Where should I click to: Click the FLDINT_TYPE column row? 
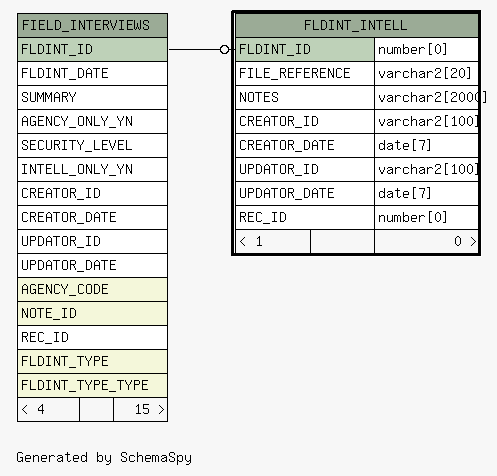92,362
